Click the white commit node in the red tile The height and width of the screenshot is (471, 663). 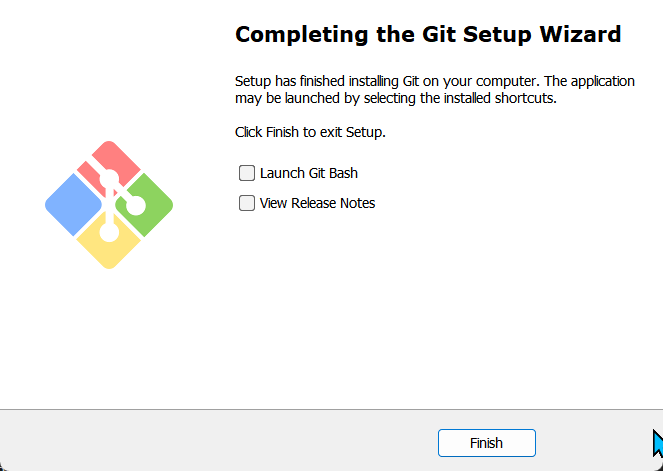(x=109, y=179)
